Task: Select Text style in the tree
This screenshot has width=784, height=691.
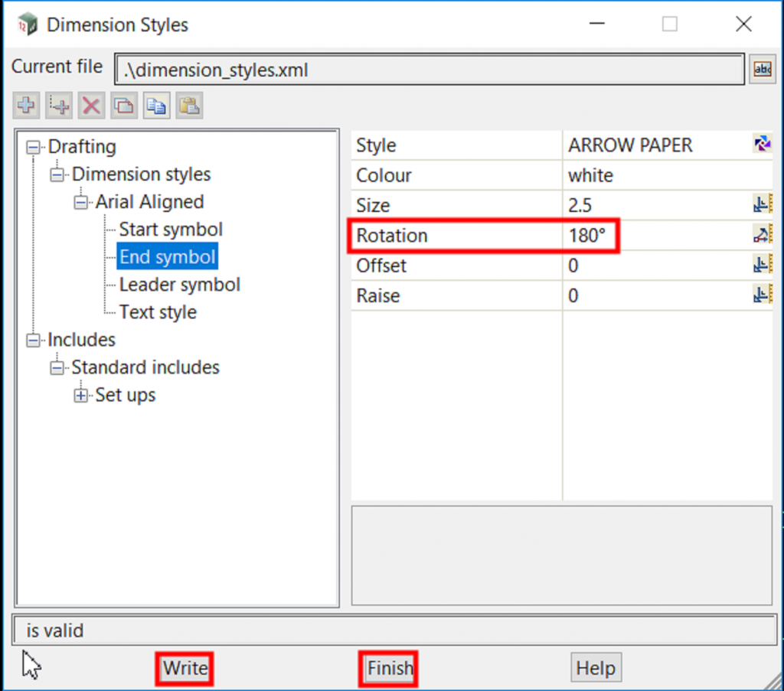Action: click(x=158, y=312)
